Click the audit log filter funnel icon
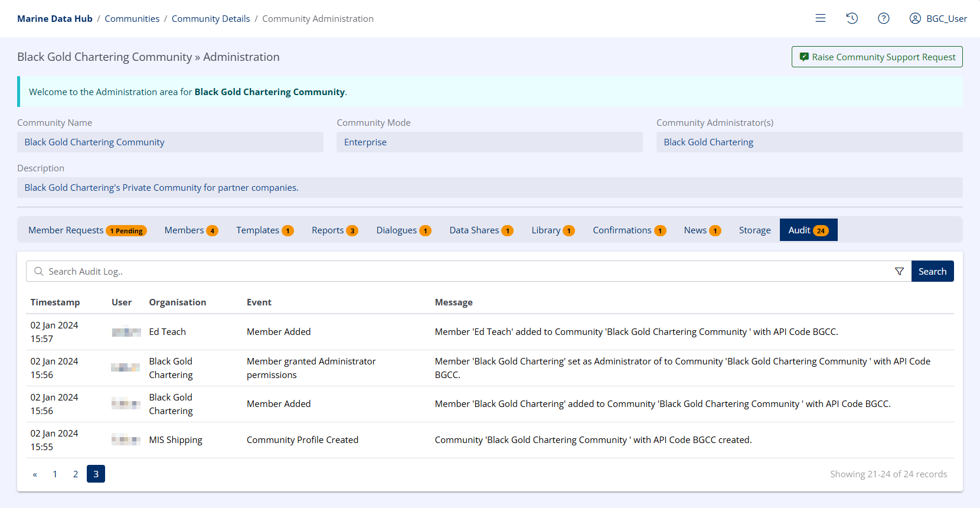The image size is (980, 508). coord(899,271)
